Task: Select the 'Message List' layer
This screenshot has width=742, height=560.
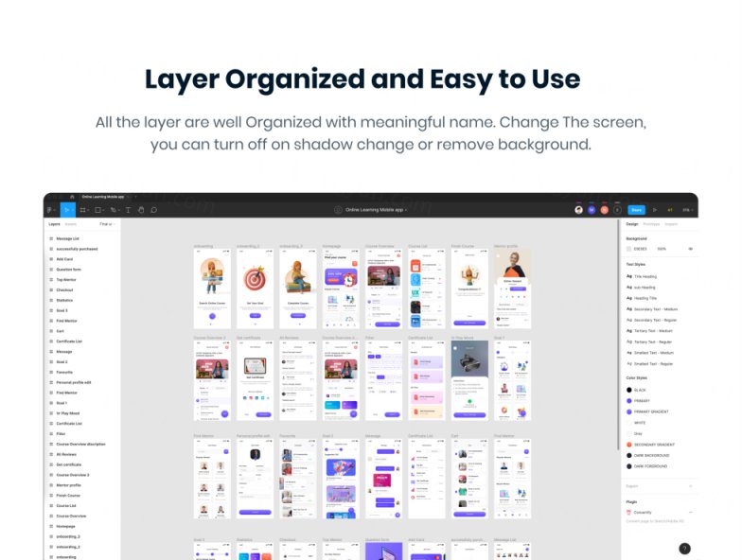Action: pos(67,238)
